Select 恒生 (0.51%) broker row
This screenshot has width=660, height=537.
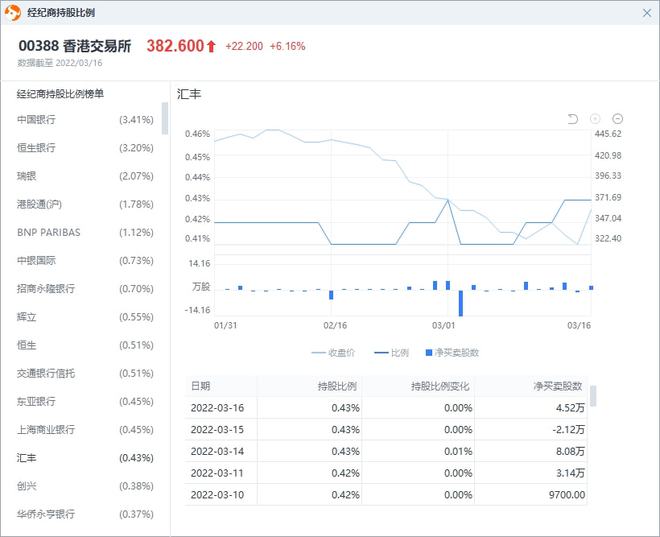point(85,345)
